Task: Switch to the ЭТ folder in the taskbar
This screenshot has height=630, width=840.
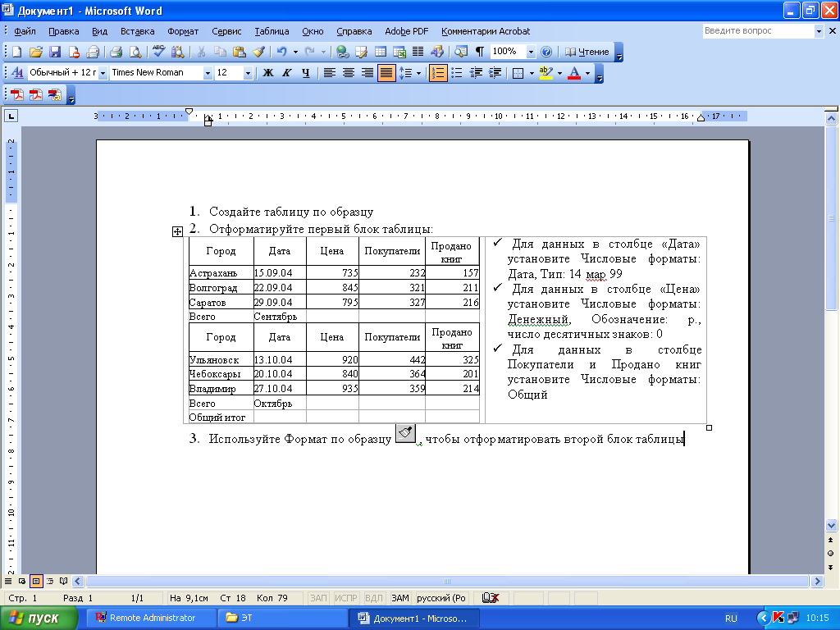Action: (282, 618)
